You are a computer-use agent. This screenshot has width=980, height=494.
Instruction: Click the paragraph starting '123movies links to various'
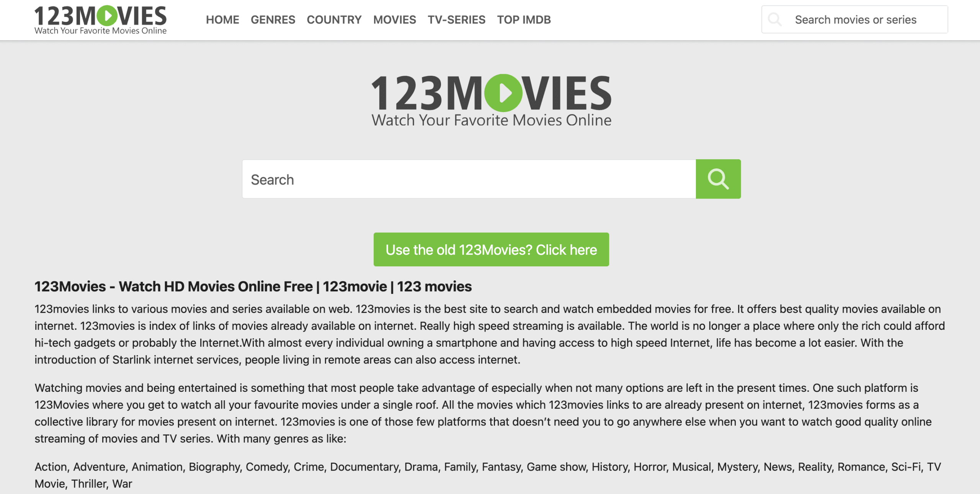(x=490, y=334)
